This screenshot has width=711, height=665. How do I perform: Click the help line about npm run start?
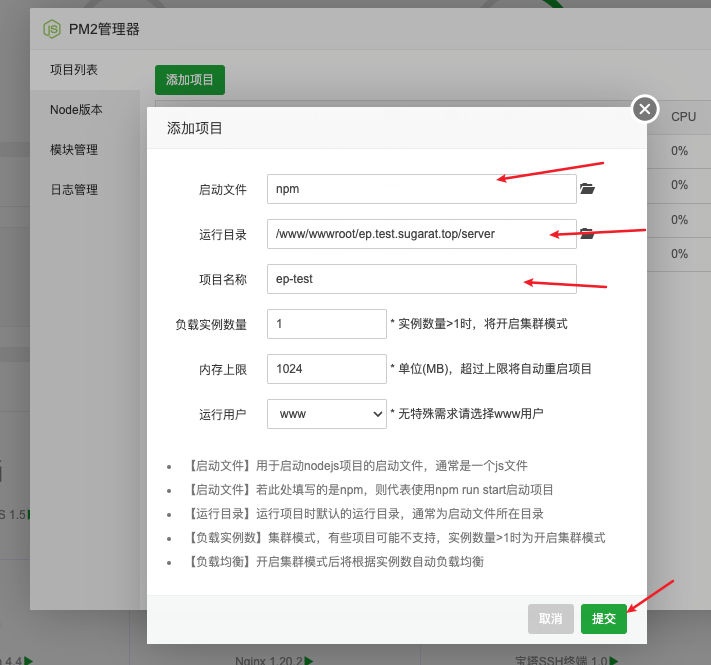370,490
